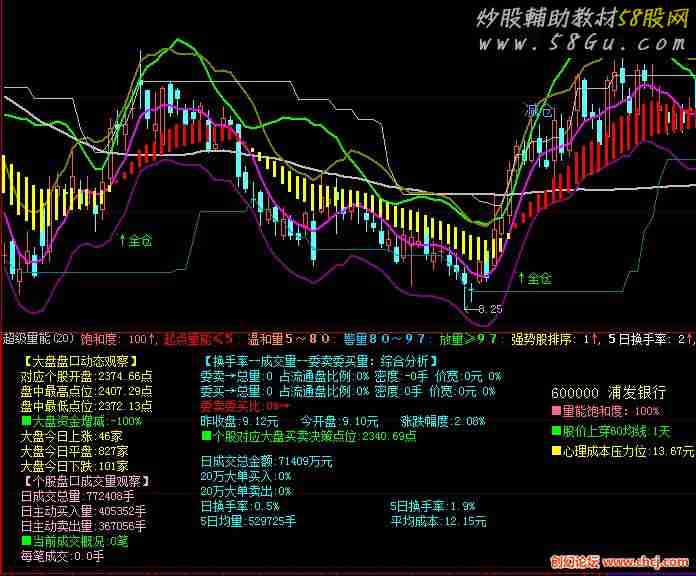Viewport: 696px width, 576px height.
Task: Click the 20万大单买入:0% row
Action: click(246, 477)
